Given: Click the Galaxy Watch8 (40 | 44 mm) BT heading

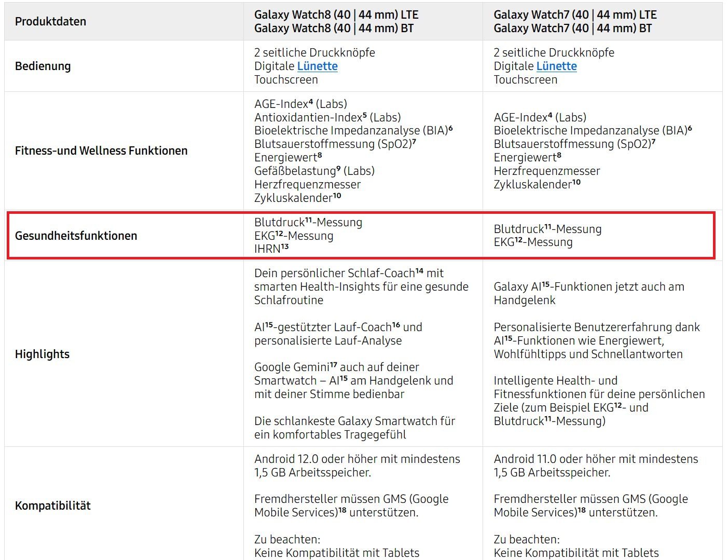Looking at the screenshot, I should point(334,28).
